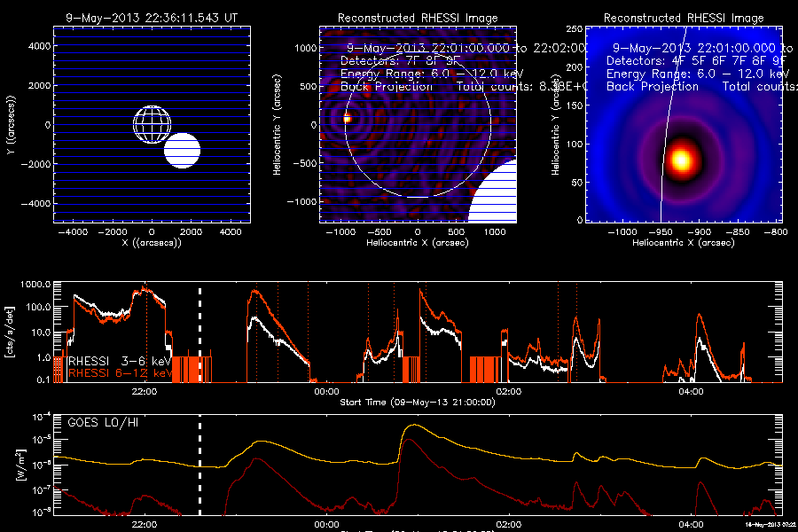The image size is (798, 532).
Task: Click the "Y ((arcsecs))" axis label
Action: pyautogui.click(x=12, y=125)
